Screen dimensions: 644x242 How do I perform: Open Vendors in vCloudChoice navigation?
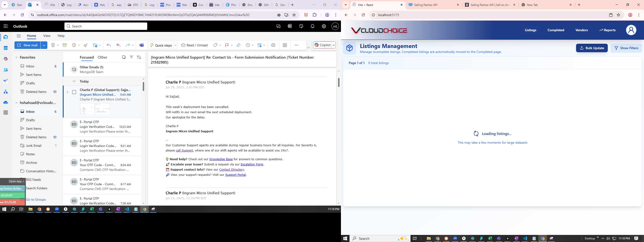[581, 30]
